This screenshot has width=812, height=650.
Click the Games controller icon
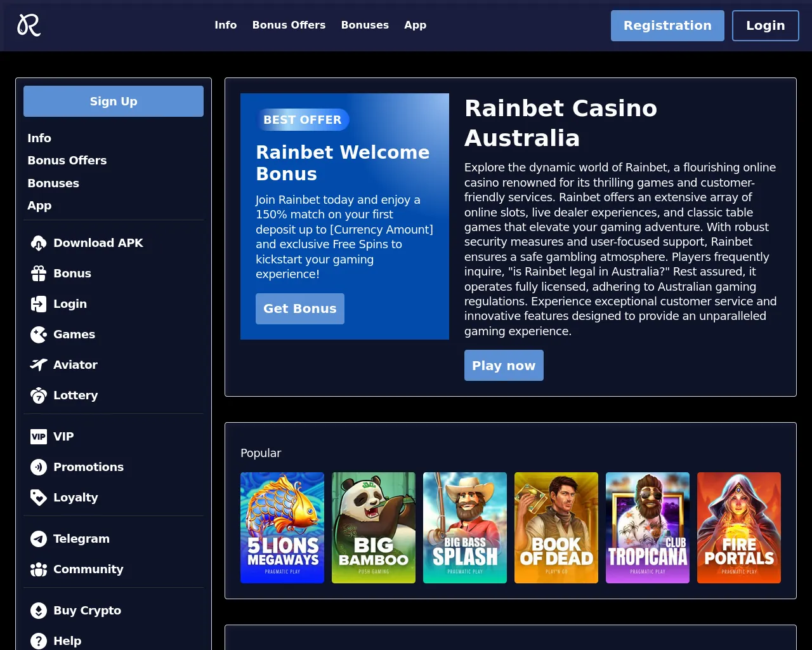click(39, 335)
